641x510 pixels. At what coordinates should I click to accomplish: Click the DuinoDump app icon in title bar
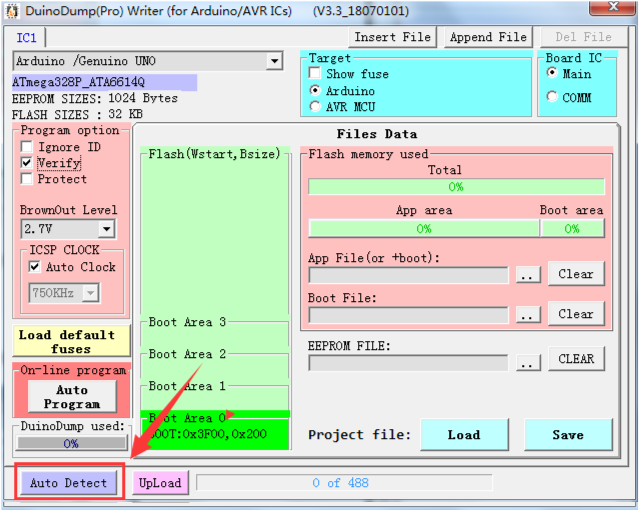click(x=12, y=11)
